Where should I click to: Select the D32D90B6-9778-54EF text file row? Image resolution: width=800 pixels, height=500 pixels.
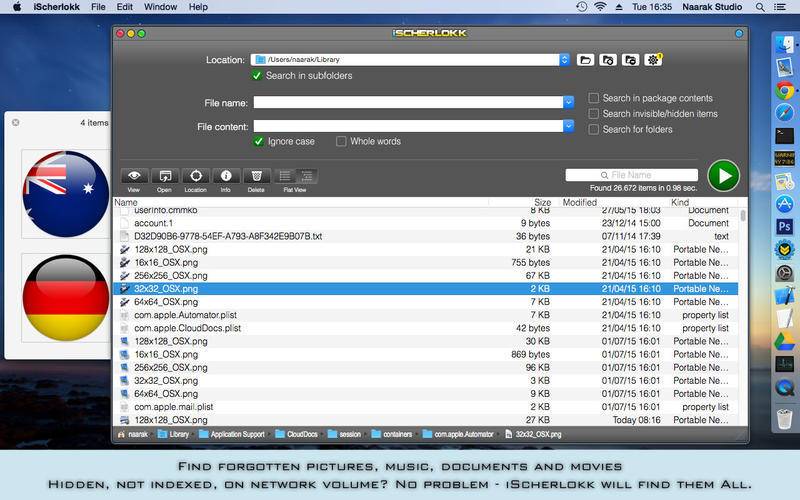(426, 236)
